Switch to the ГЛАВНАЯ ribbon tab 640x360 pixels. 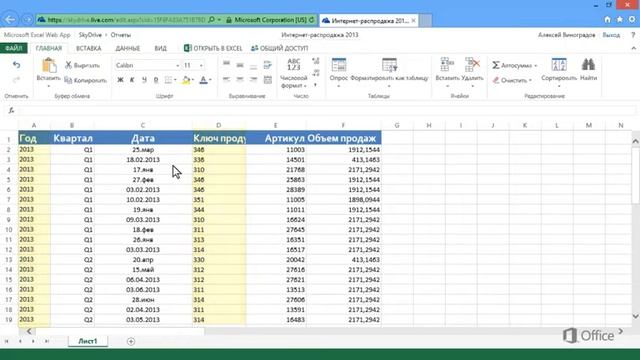(49, 48)
